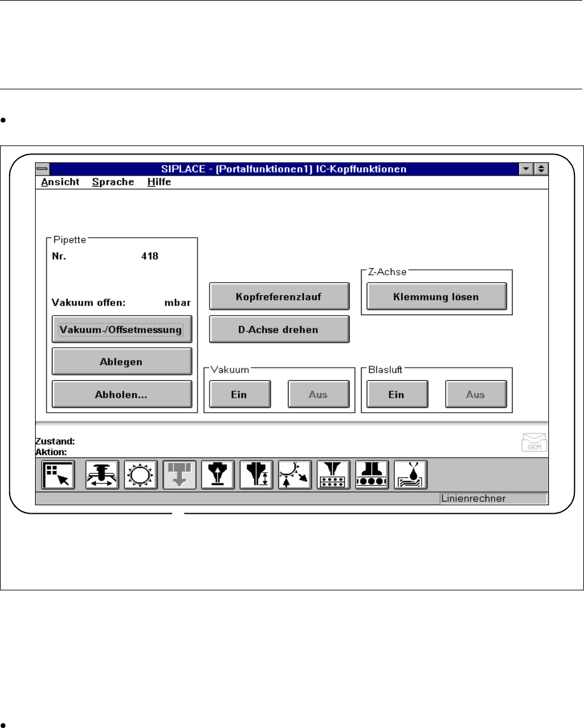The width and height of the screenshot is (584, 728).
Task: Click the 'Vakuum offen:' label
Action: (x=88, y=303)
